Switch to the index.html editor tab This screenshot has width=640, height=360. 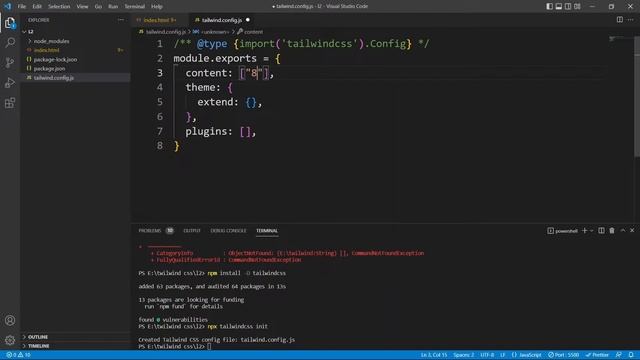160,20
